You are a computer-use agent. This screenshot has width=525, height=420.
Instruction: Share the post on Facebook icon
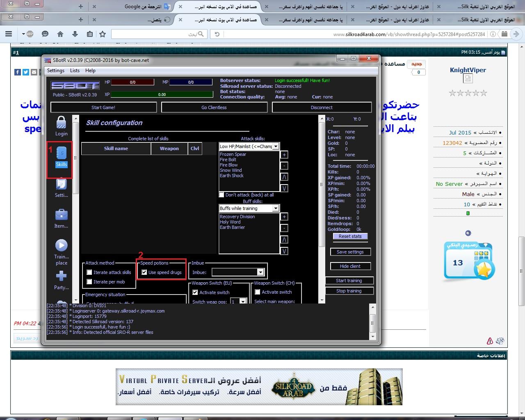18,72
